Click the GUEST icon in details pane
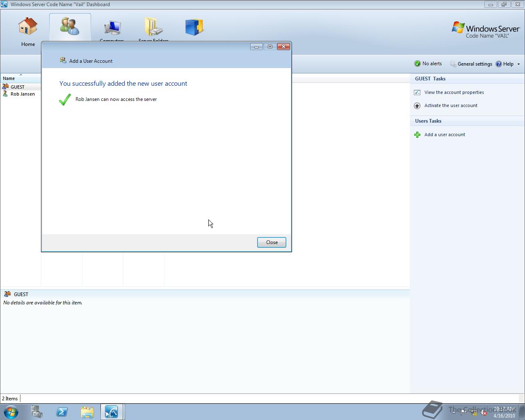Screen dimensions: 525x420 [7, 294]
